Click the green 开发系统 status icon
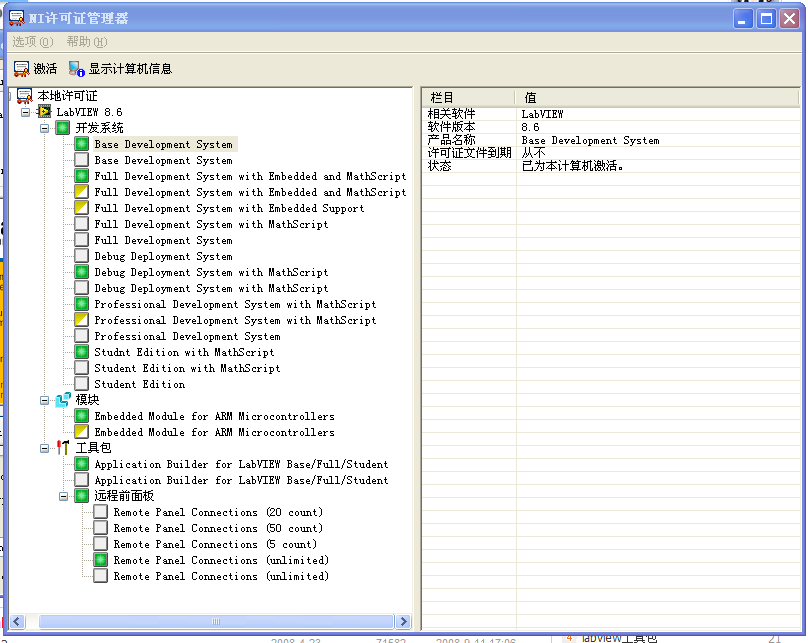 coord(63,128)
